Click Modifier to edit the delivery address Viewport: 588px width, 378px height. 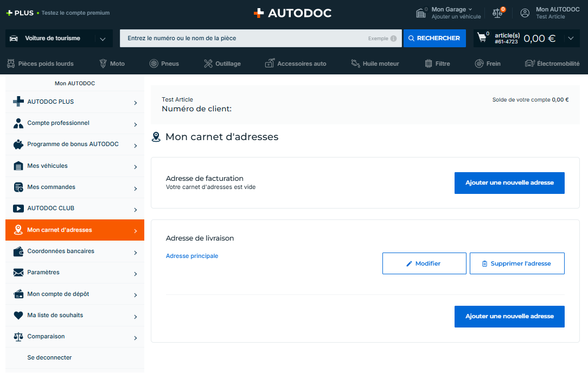click(x=424, y=263)
